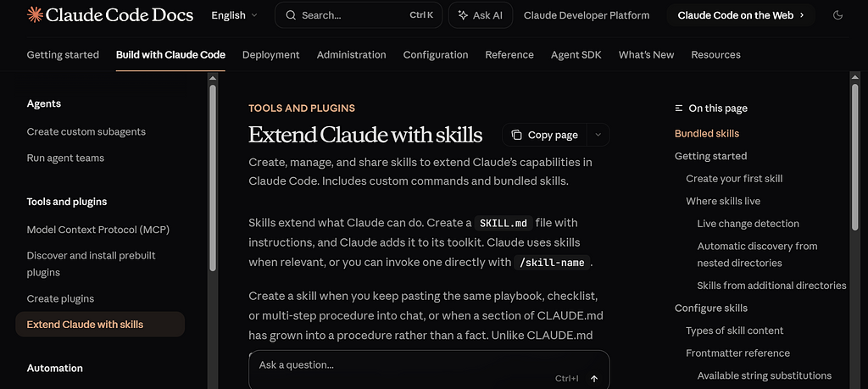Click the Claude Code Docs starburst logo
The height and width of the screenshot is (389, 868).
35,14
